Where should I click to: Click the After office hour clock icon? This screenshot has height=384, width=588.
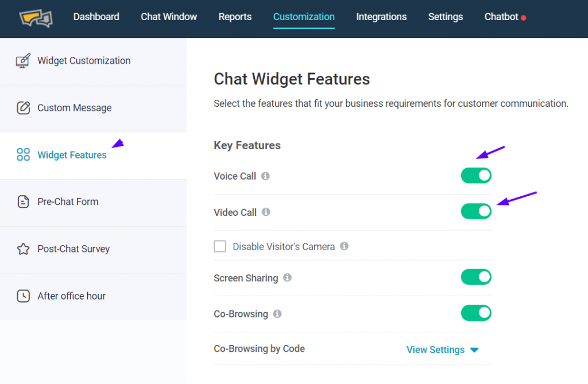(23, 296)
